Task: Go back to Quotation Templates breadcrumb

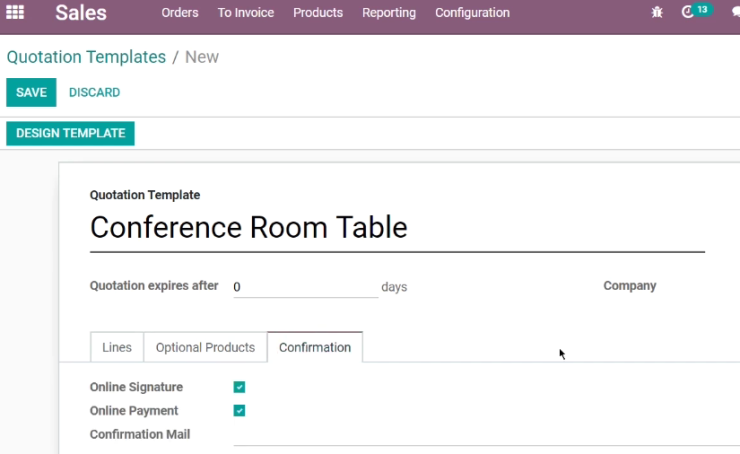Action: [86, 57]
